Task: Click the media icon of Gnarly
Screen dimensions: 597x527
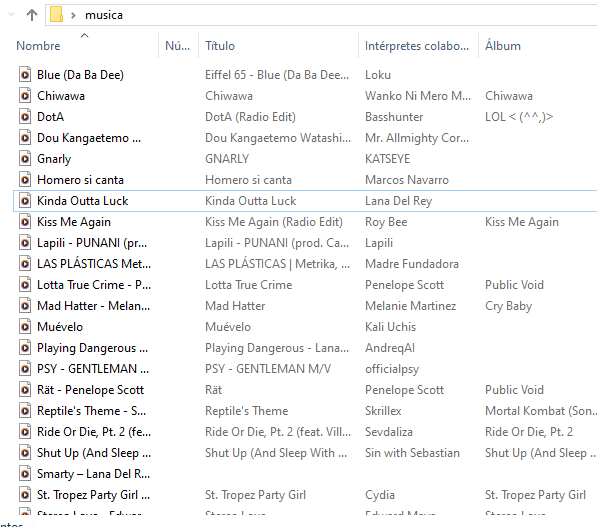Action: tap(25, 158)
